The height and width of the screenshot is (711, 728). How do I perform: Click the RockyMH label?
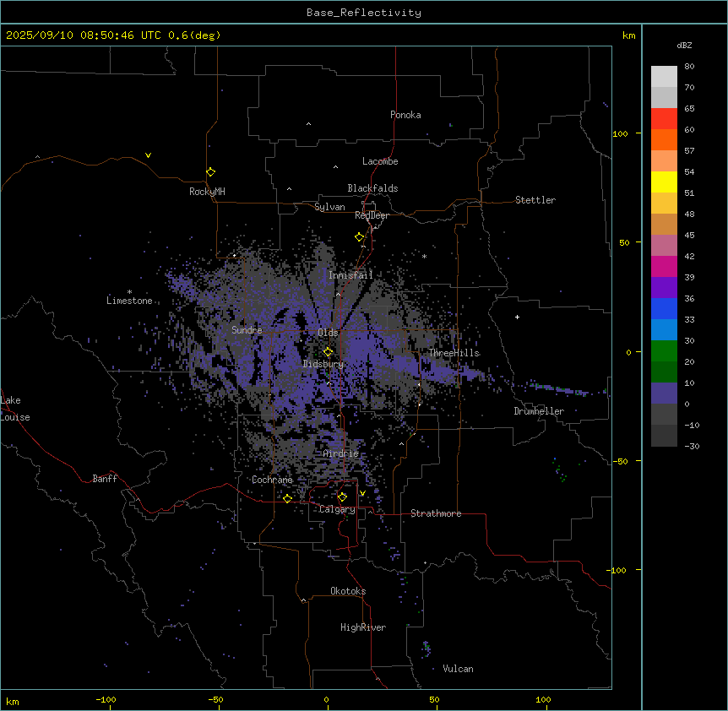click(x=207, y=192)
